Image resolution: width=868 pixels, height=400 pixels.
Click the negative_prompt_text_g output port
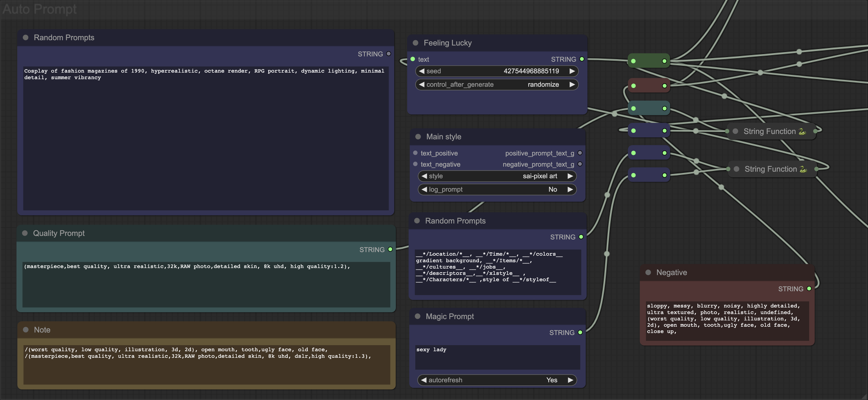coord(580,164)
